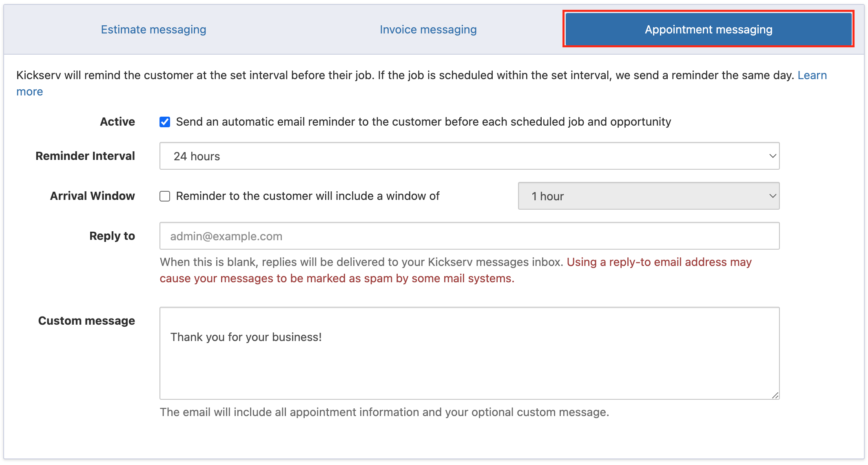Expand the 1 hour window dropdown

[648, 196]
